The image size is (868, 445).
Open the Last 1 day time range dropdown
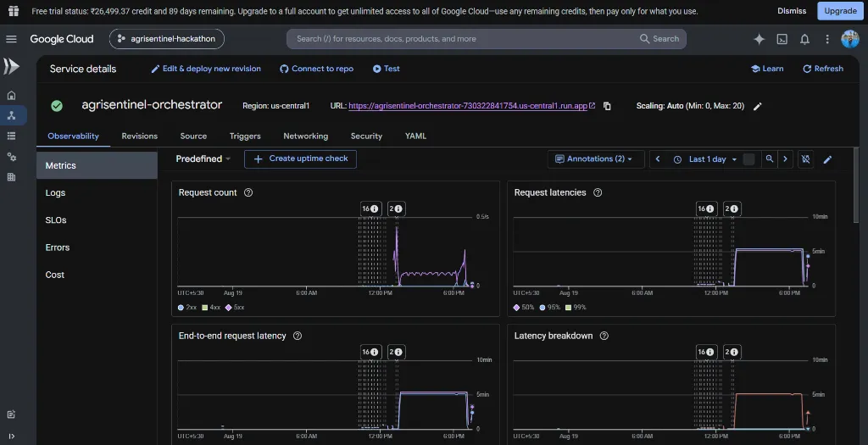pos(707,159)
